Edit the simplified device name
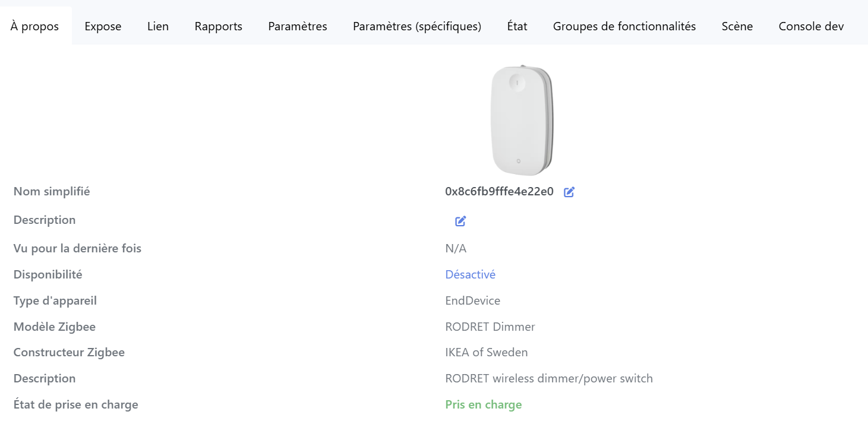The image size is (868, 421). 569,192
